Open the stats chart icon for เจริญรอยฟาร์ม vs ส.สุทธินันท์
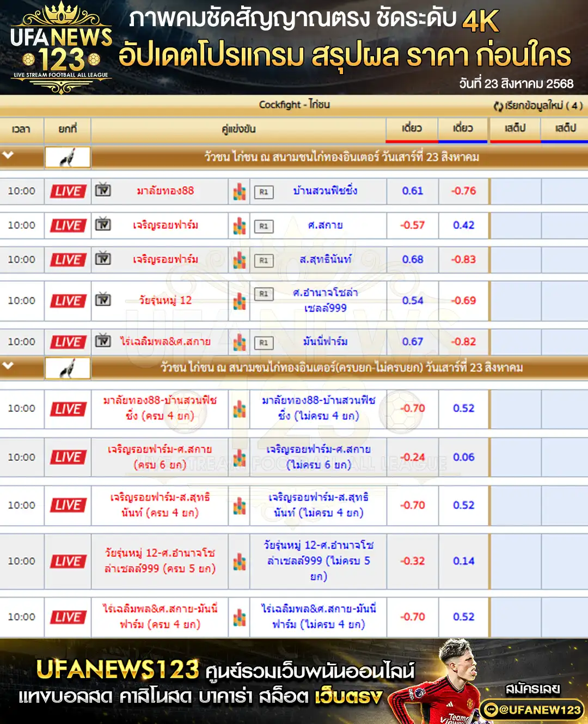Screen dimensions: 588x724 point(240,260)
